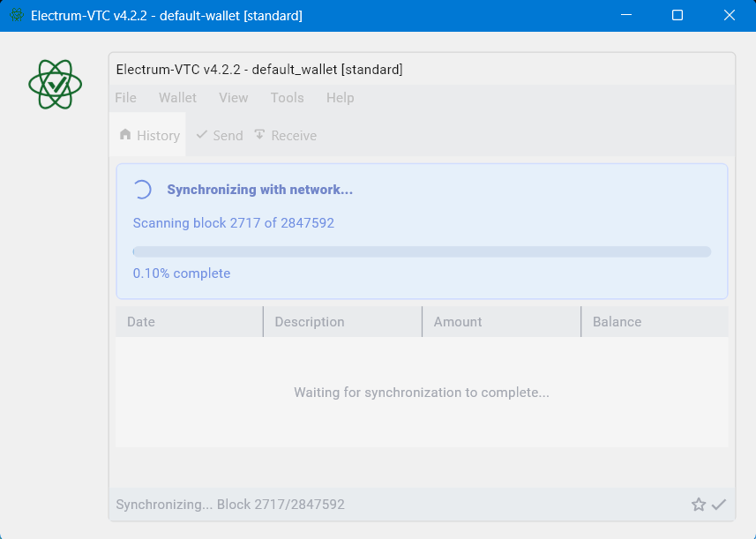
Task: Sort by the Amount column header
Action: click(501, 322)
